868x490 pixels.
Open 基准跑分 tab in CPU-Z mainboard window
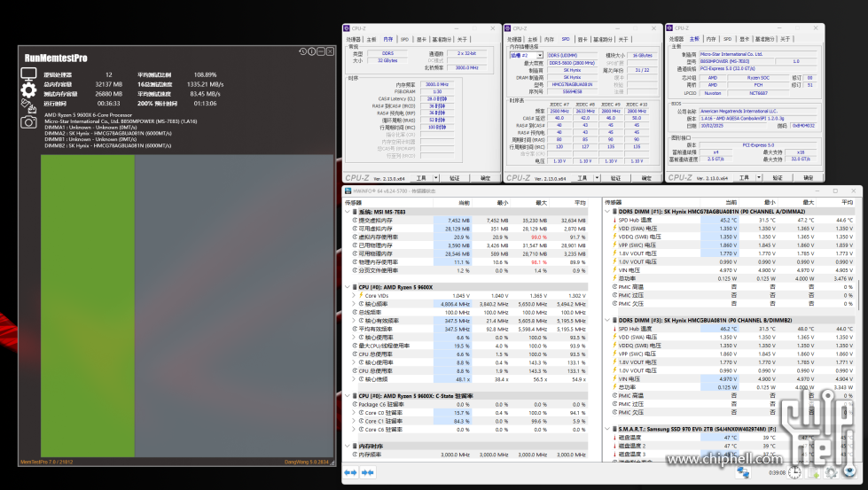pos(764,39)
